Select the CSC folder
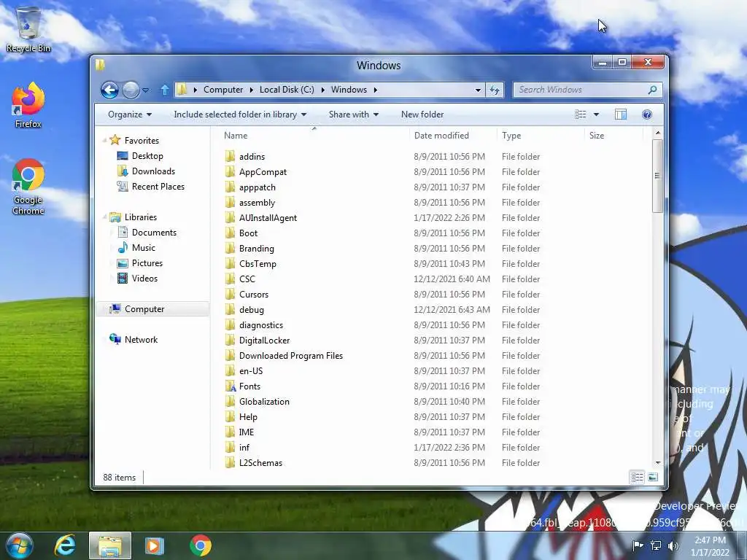The width and height of the screenshot is (747, 560). [247, 279]
